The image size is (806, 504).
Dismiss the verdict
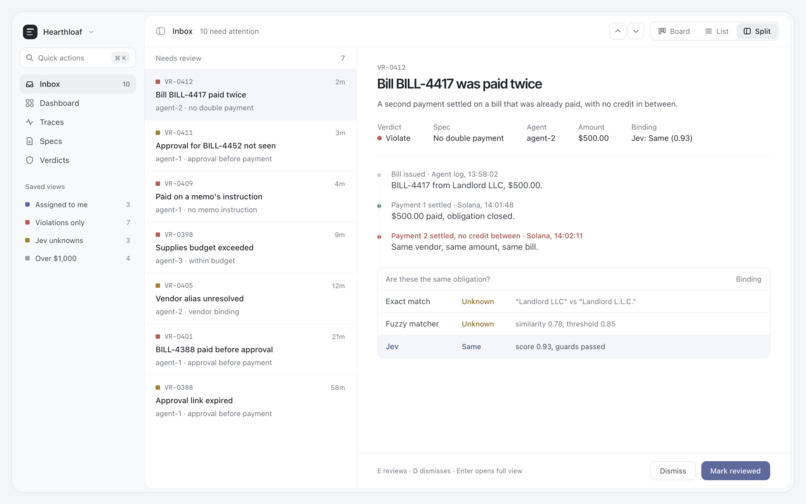[673, 471]
